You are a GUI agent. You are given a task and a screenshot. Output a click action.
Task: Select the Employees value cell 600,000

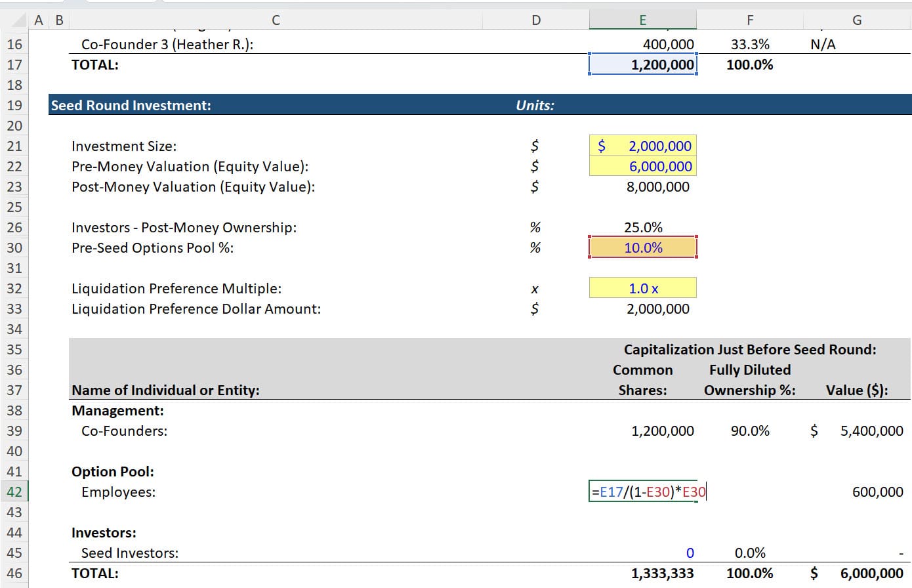tap(857, 492)
